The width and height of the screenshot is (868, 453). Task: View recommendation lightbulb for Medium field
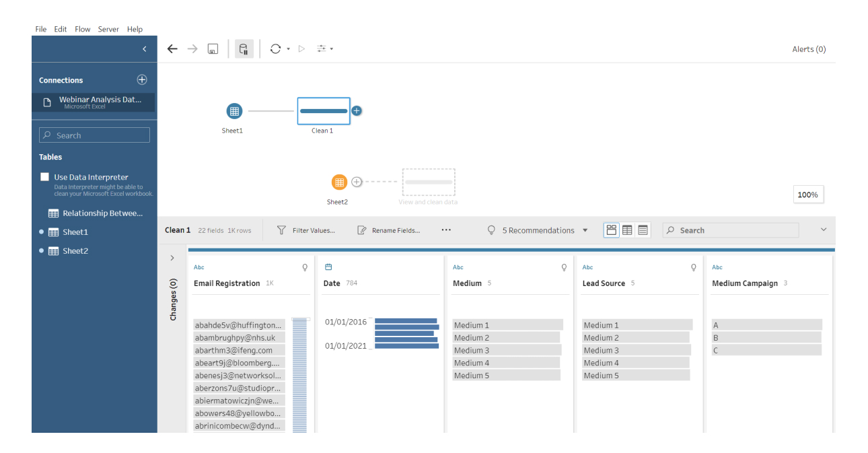click(564, 267)
